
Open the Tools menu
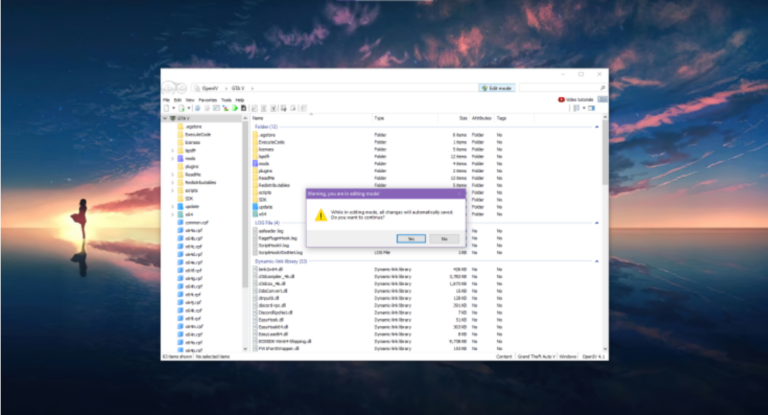click(x=226, y=100)
